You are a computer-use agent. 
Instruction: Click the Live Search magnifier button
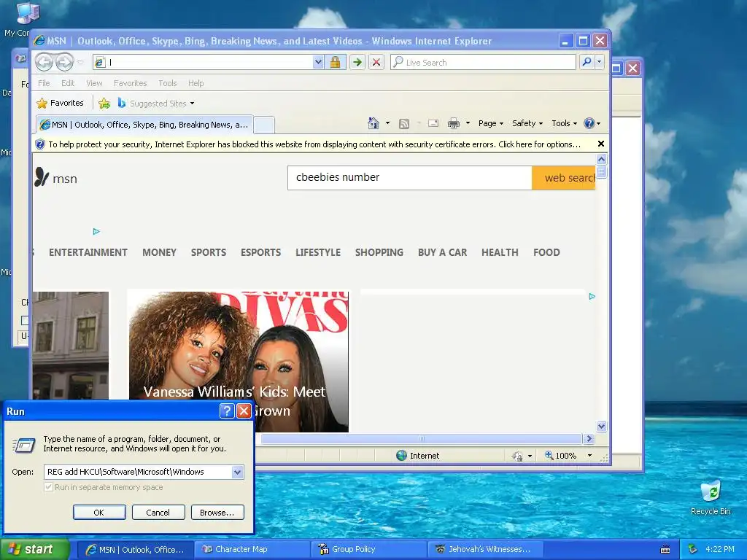coord(587,62)
